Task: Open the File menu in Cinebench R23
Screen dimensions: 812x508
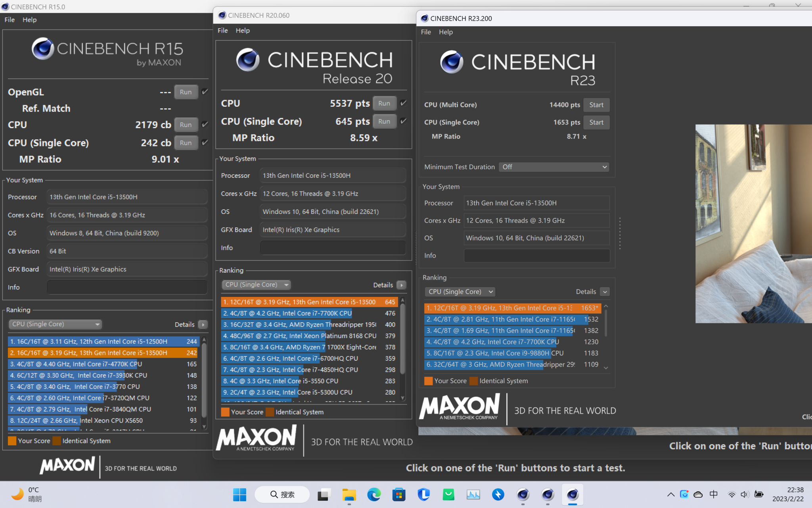Action: (x=425, y=32)
